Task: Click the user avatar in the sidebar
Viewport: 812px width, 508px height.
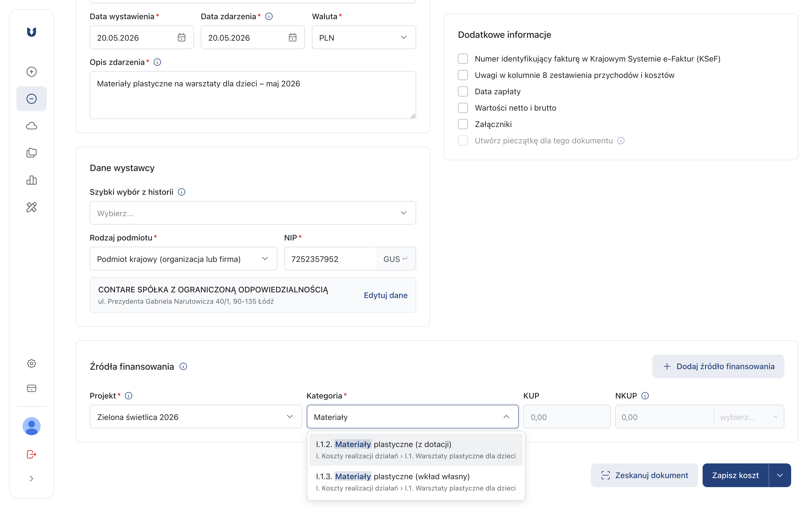Action: [x=32, y=426]
